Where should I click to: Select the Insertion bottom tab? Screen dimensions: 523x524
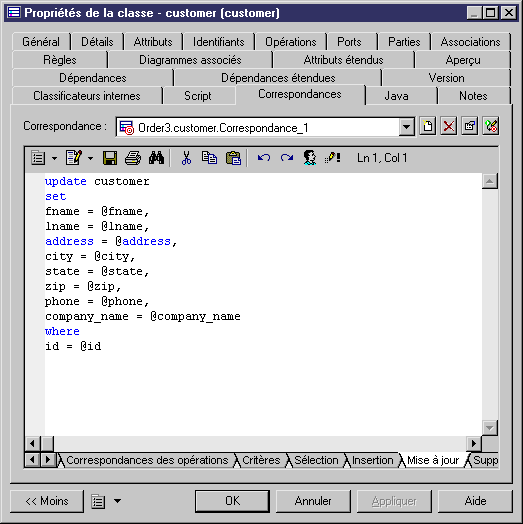click(373, 460)
